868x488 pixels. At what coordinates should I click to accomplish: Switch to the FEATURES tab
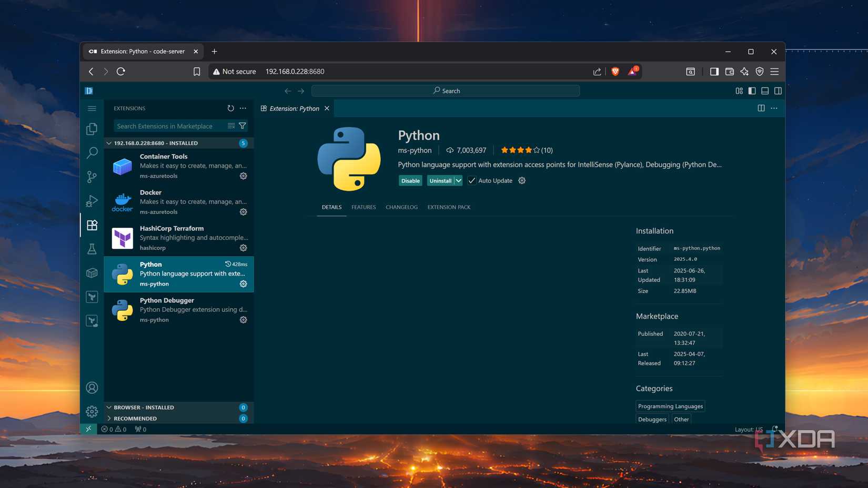coord(364,207)
